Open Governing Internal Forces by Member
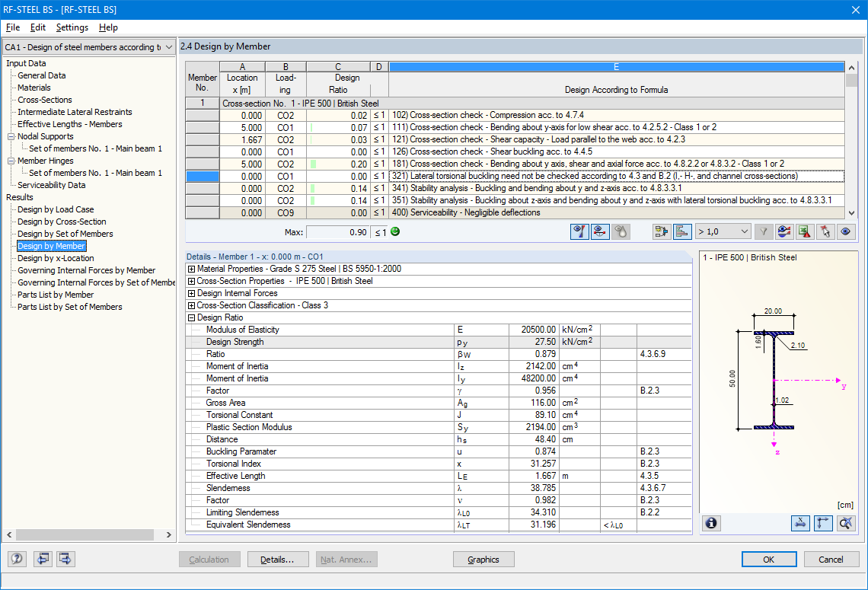 (86, 270)
